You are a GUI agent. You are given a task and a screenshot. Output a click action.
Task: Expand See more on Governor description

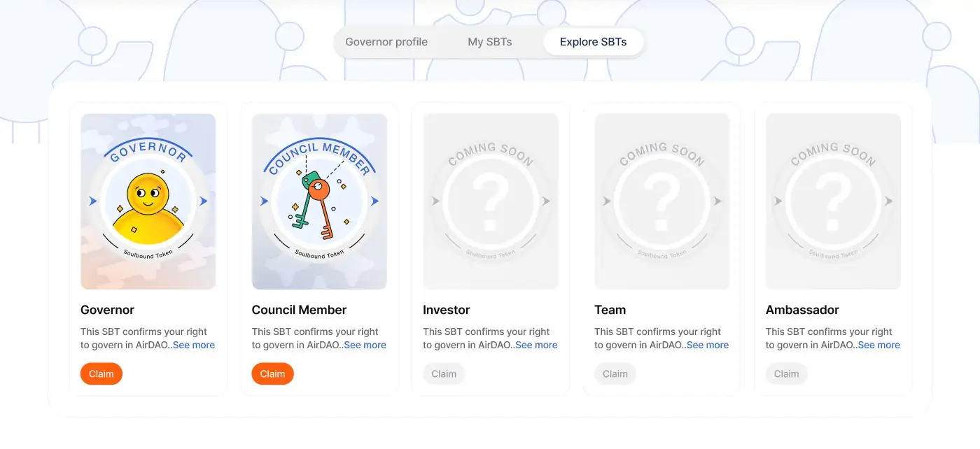194,345
